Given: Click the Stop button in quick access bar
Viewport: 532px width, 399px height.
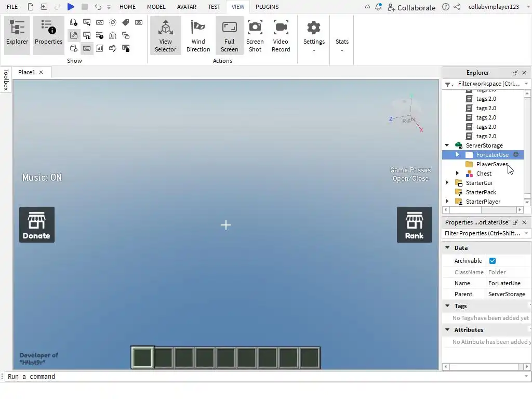Looking at the screenshot, I should [85, 6].
